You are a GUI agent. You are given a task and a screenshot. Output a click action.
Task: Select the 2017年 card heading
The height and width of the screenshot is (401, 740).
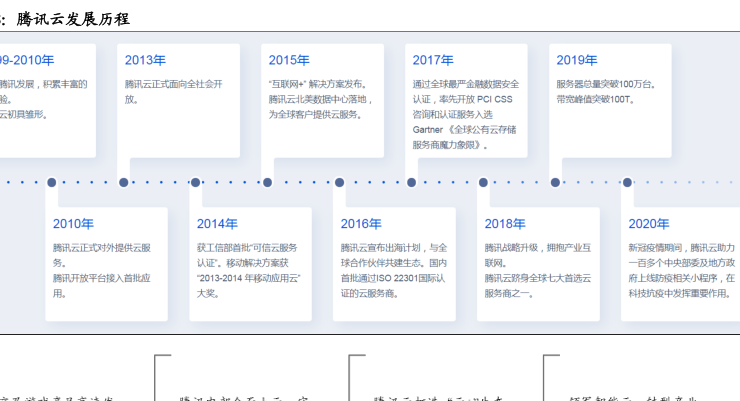[433, 60]
